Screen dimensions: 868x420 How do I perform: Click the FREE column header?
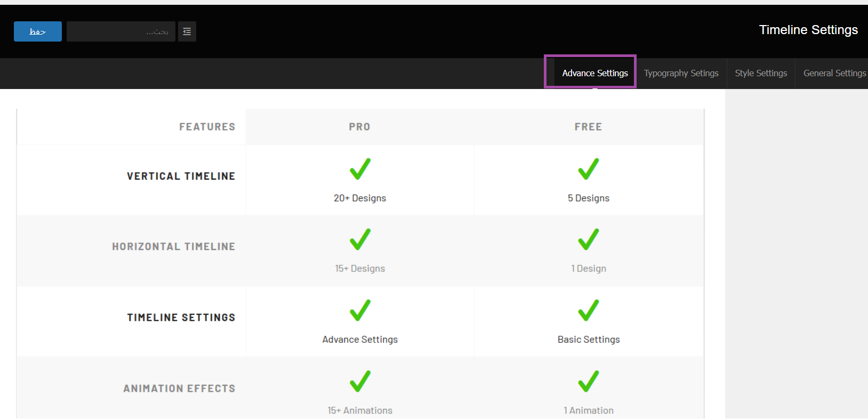[588, 127]
